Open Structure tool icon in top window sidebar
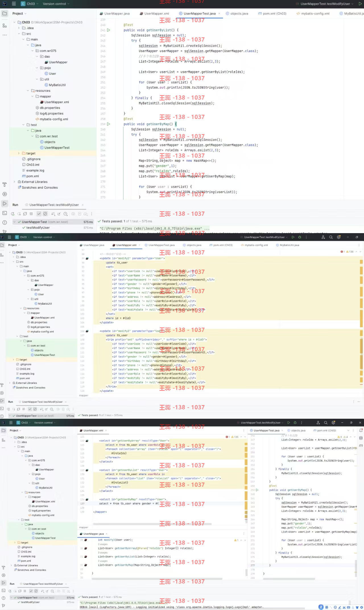The height and width of the screenshot is (610, 364). point(5,26)
